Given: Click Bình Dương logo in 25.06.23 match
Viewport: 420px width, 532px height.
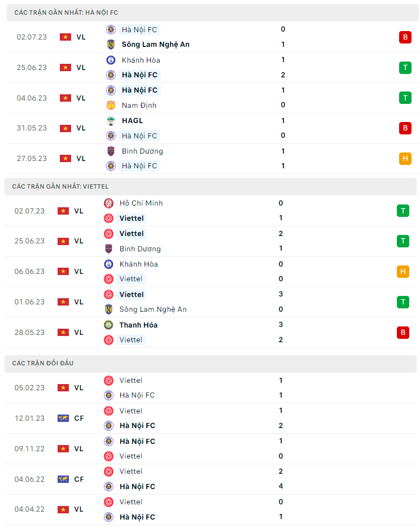Looking at the screenshot, I should (108, 248).
